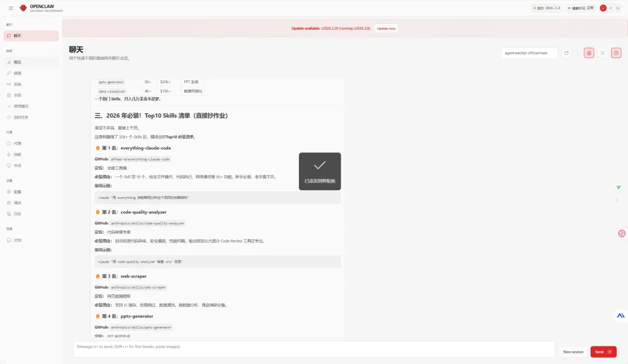Open 文档 docs item in sidebar
The image size is (628, 364).
pos(31,240)
